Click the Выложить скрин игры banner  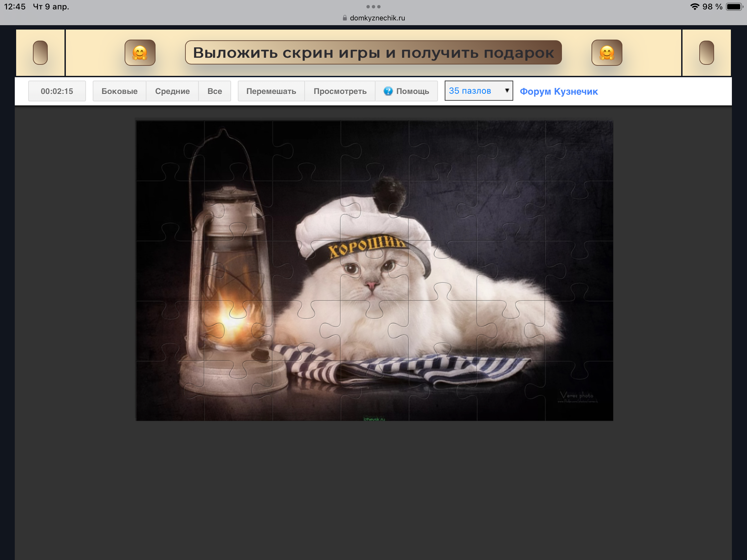click(373, 53)
